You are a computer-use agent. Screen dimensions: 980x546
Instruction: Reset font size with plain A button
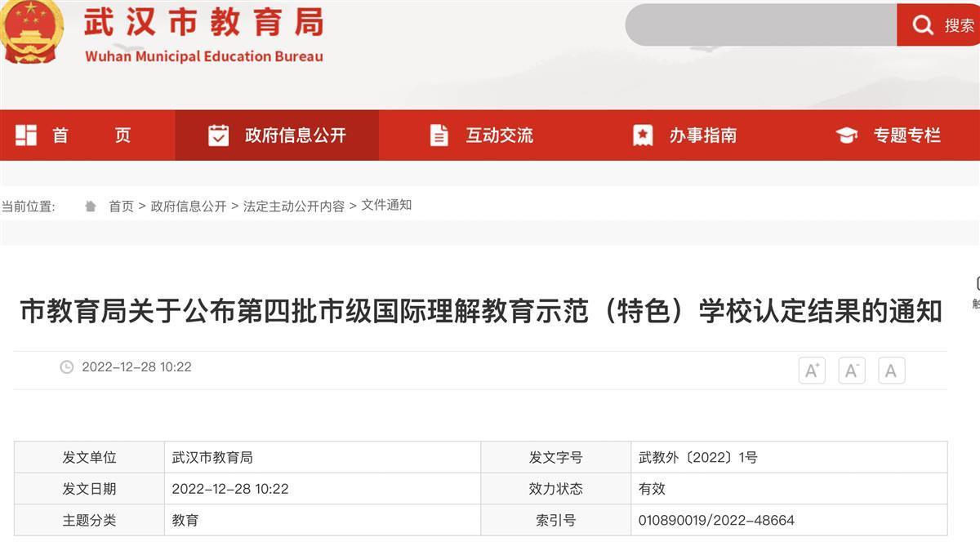tap(891, 371)
